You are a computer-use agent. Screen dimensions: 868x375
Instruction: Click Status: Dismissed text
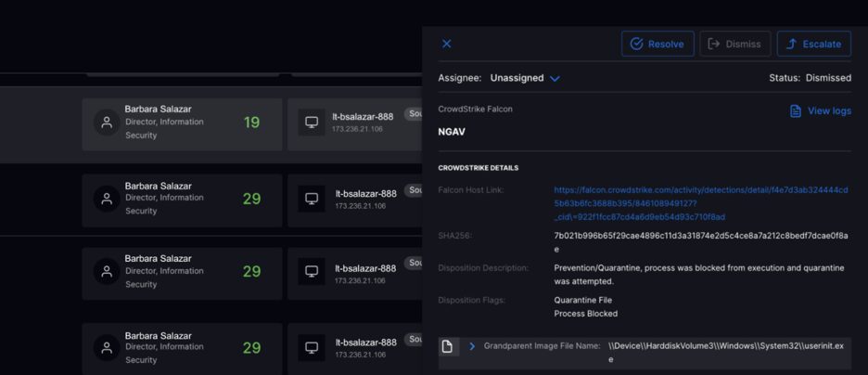point(810,78)
